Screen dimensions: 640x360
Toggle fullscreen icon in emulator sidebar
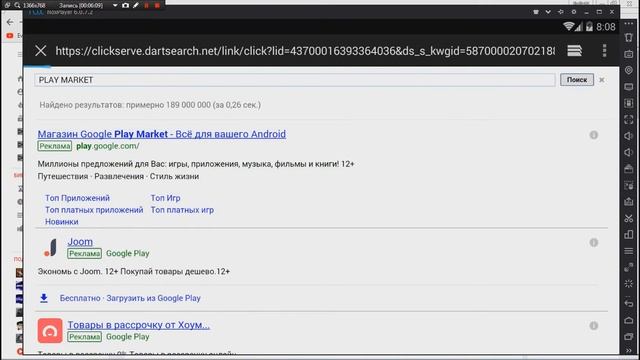[x=629, y=120]
